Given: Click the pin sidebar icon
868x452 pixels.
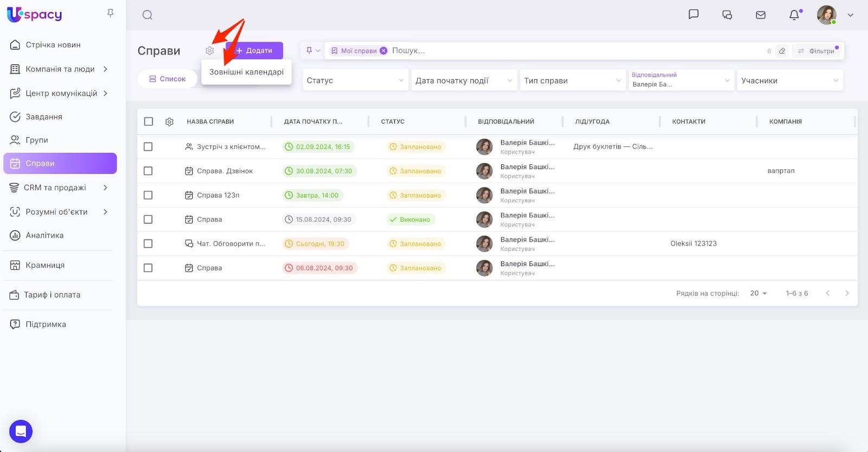Looking at the screenshot, I should point(111,13).
